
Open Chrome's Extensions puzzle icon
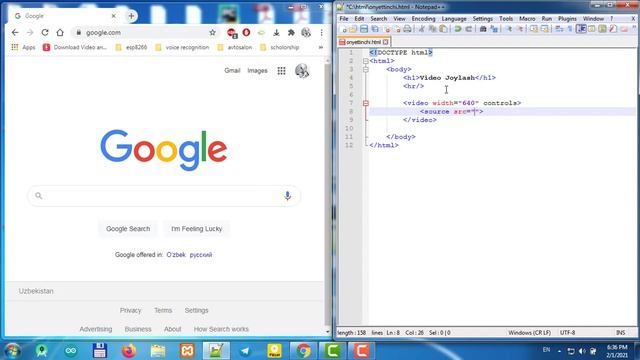click(291, 32)
